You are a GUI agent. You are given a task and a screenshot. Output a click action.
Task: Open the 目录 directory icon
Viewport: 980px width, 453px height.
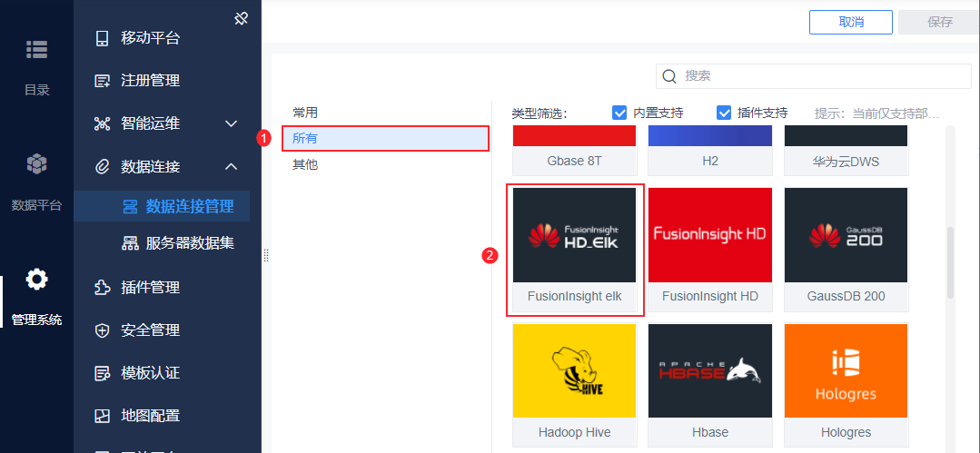36,49
